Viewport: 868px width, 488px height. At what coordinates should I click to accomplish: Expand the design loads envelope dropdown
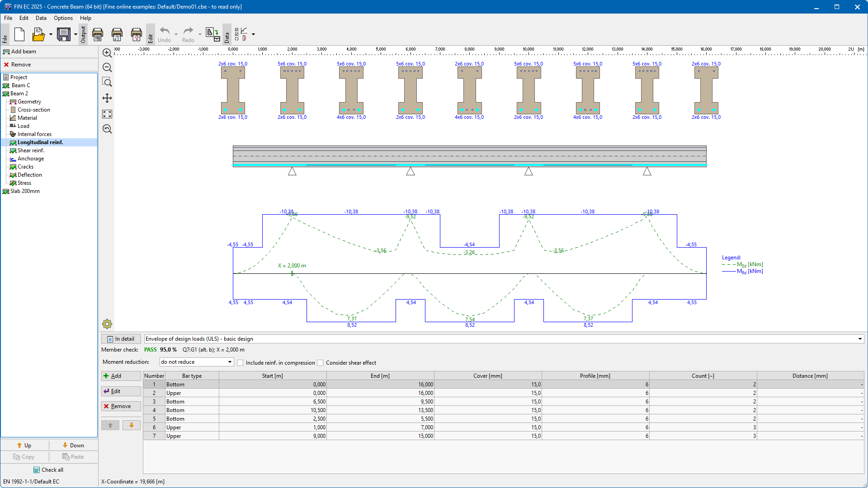click(860, 339)
